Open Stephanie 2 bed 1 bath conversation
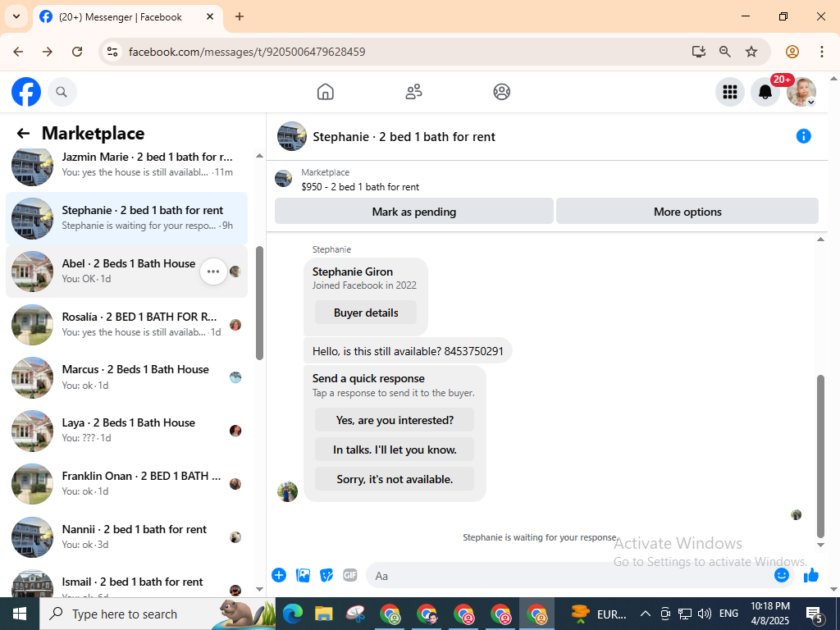Viewport: 840px width, 630px height. (127, 218)
